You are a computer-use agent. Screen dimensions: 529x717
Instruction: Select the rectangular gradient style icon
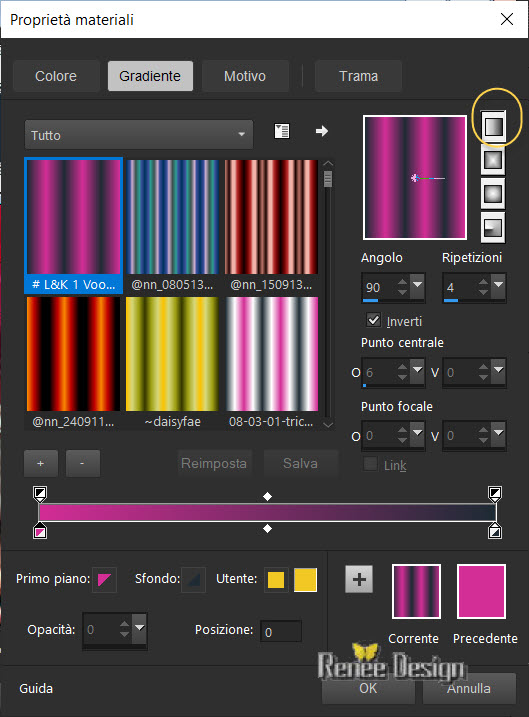tap(493, 160)
